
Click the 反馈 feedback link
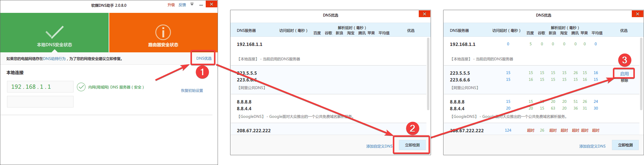point(182,5)
